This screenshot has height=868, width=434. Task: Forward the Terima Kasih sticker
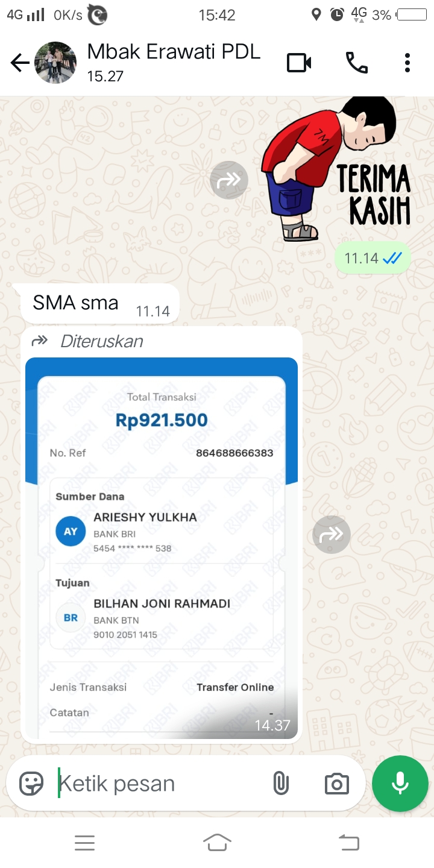click(x=229, y=180)
